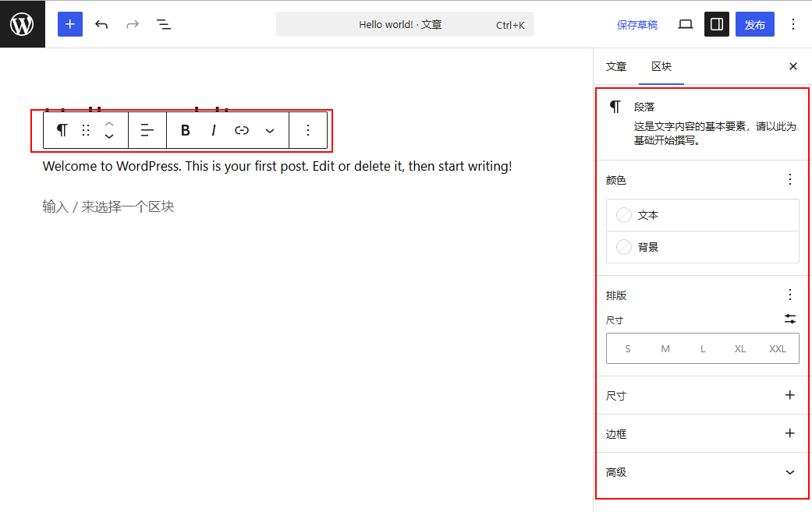Viewport: 812px width, 512px height.
Task: Open 颜色 panel options menu
Action: [789, 179]
